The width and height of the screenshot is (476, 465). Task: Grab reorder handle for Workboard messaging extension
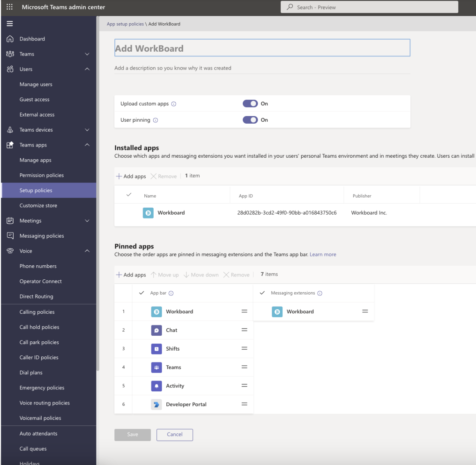(x=365, y=311)
